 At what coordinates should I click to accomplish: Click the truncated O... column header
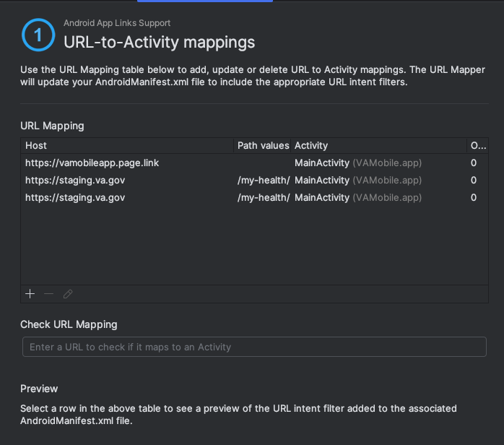point(477,146)
